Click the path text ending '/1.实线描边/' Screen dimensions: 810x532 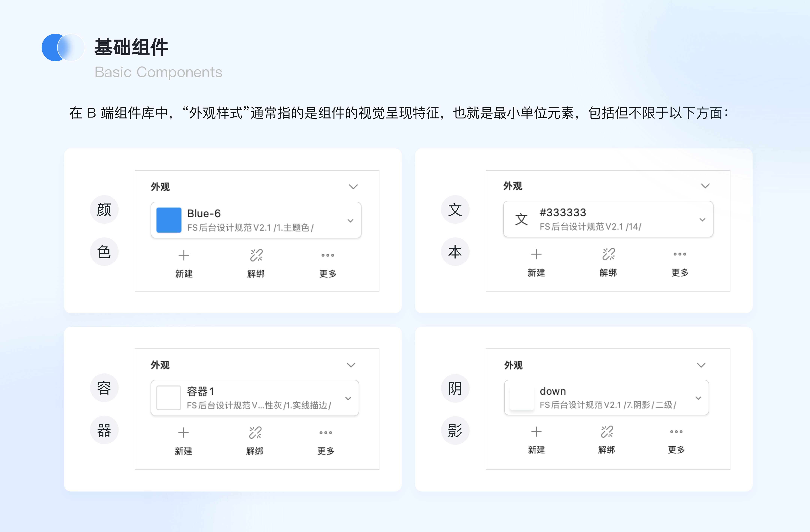pos(259,405)
